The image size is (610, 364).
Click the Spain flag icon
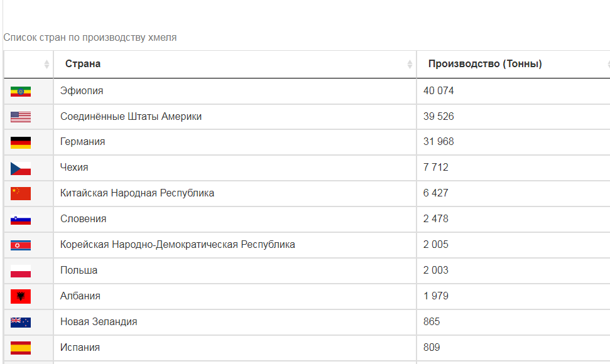click(21, 348)
